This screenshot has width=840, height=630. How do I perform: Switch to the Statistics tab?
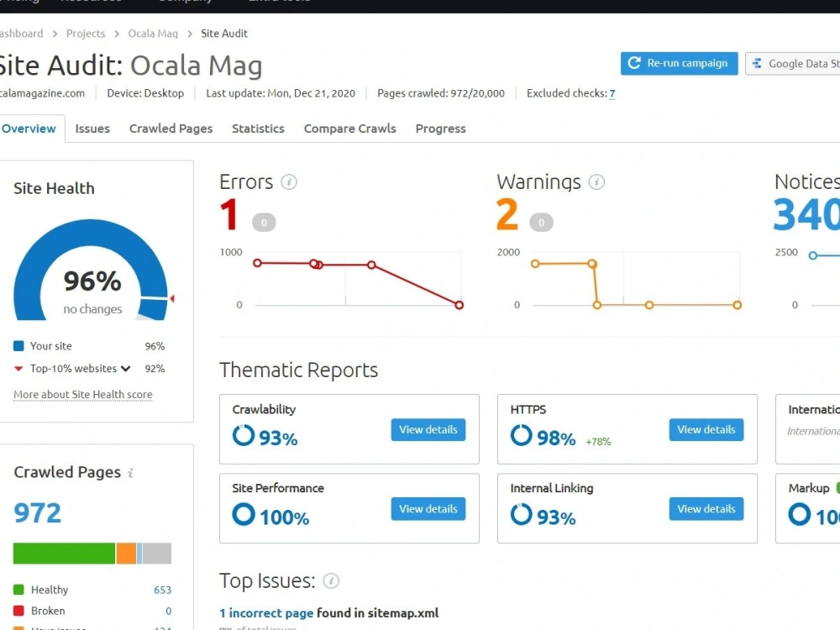coord(258,129)
